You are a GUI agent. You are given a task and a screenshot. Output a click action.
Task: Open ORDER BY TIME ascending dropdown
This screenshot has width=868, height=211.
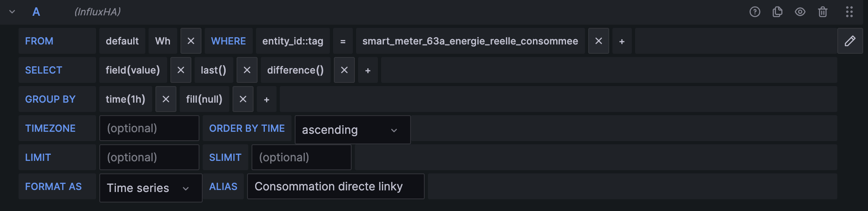(352, 130)
